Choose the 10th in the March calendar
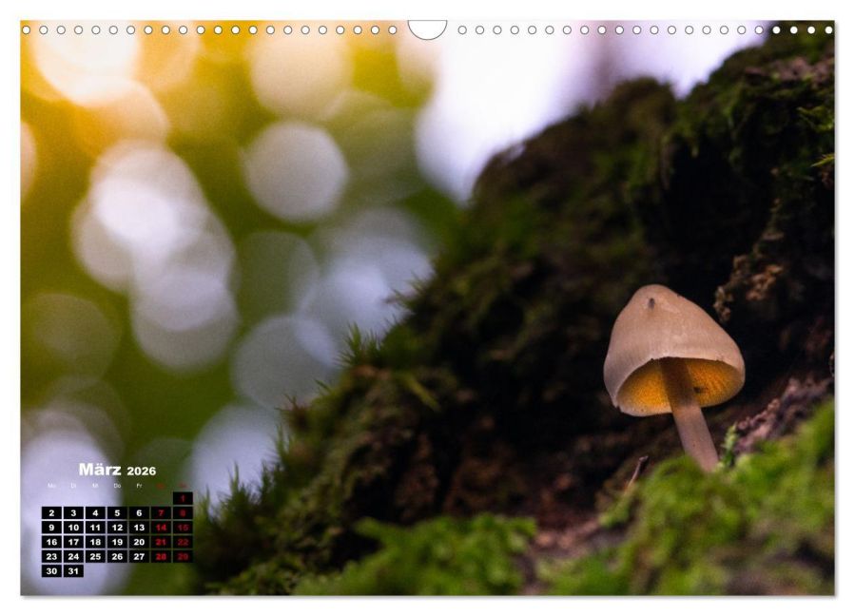This screenshot has width=855, height=616. point(73,528)
